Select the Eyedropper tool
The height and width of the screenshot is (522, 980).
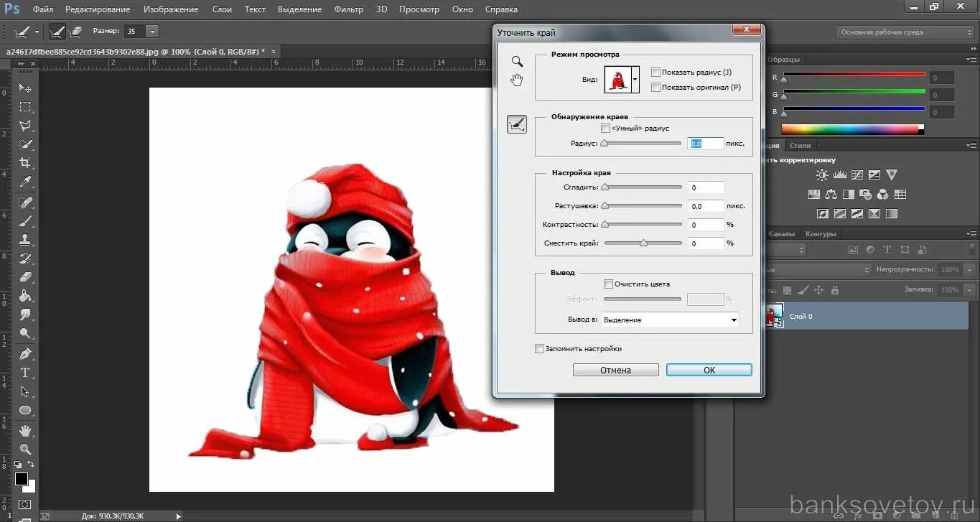coord(25,182)
